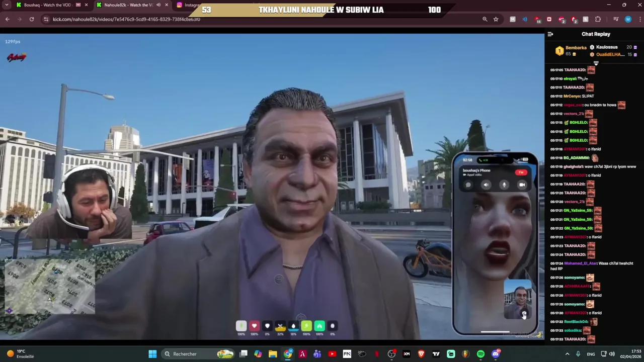Click username Mohamed_El_Atar in chat
Image resolution: width=644 pixels, height=362 pixels.
(x=580, y=263)
